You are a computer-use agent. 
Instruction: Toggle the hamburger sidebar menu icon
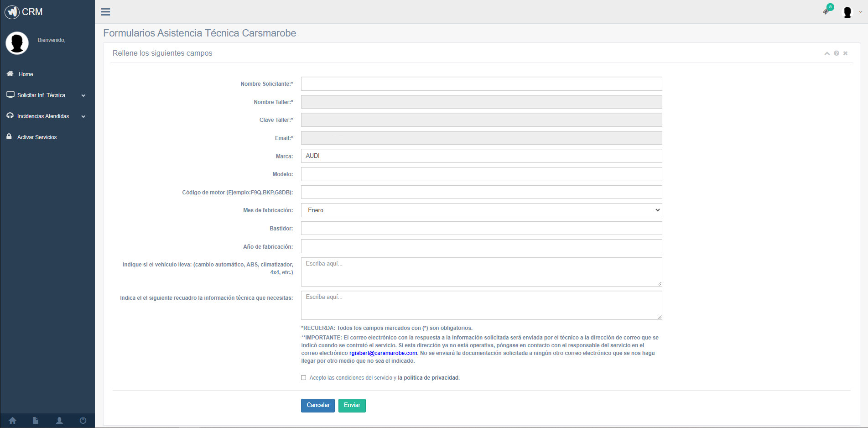click(x=105, y=12)
